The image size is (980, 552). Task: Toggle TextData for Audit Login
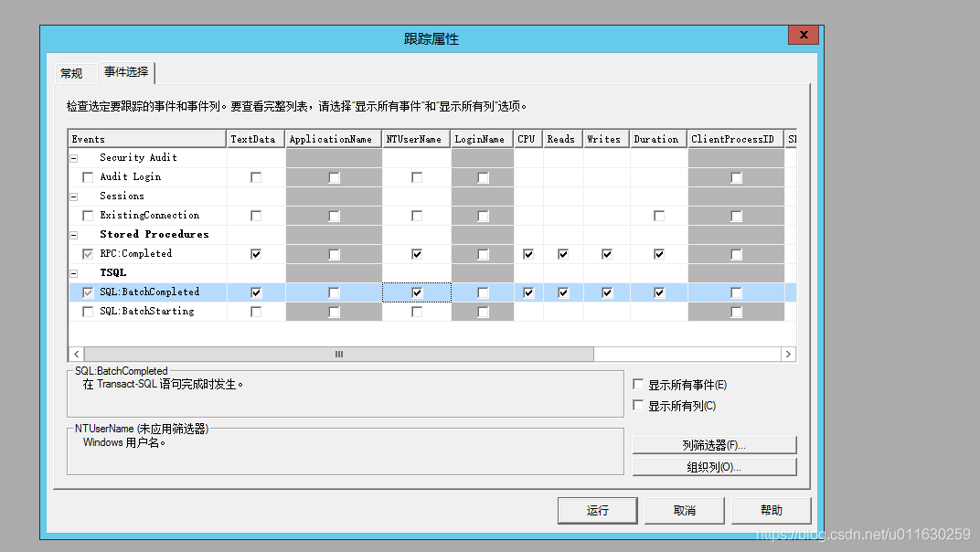tap(256, 177)
